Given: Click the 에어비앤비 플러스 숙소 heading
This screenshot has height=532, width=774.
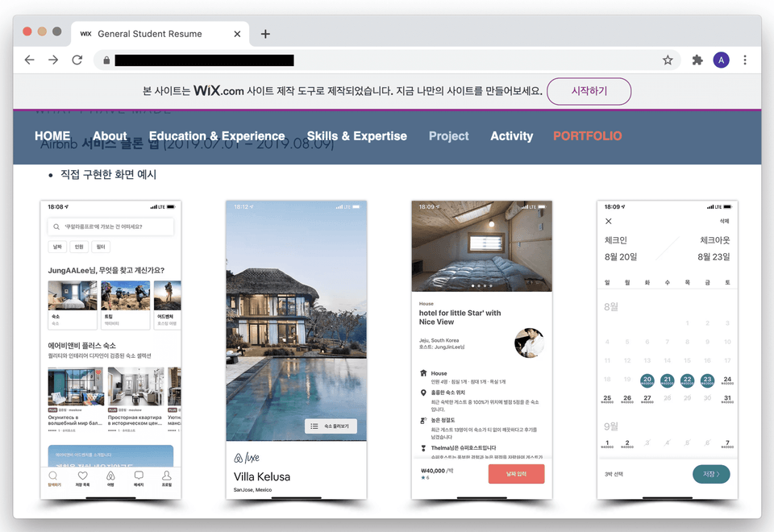Looking at the screenshot, I should 82,346.
